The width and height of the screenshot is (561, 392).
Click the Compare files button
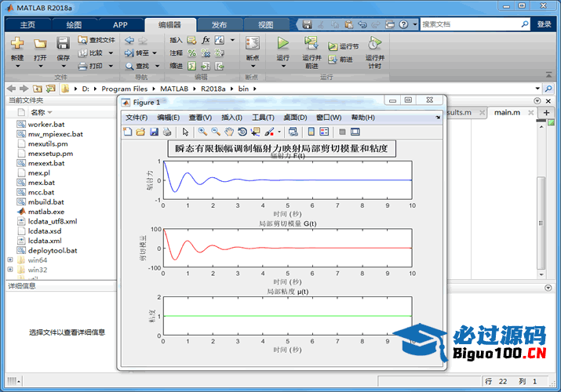(x=91, y=53)
